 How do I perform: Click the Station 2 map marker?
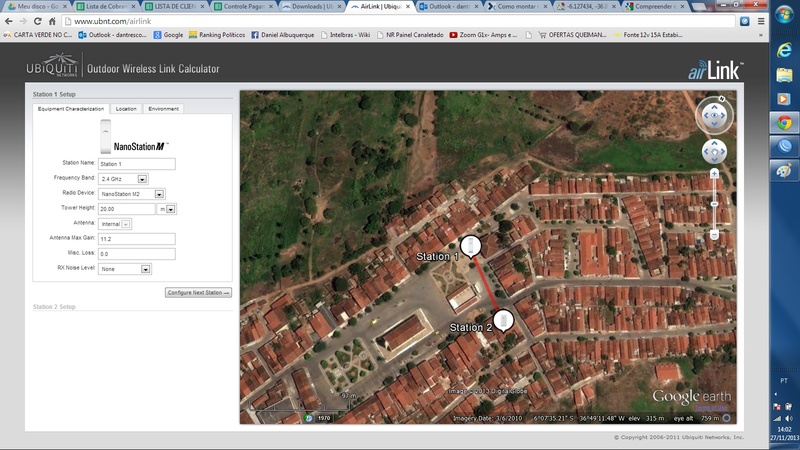click(x=503, y=320)
